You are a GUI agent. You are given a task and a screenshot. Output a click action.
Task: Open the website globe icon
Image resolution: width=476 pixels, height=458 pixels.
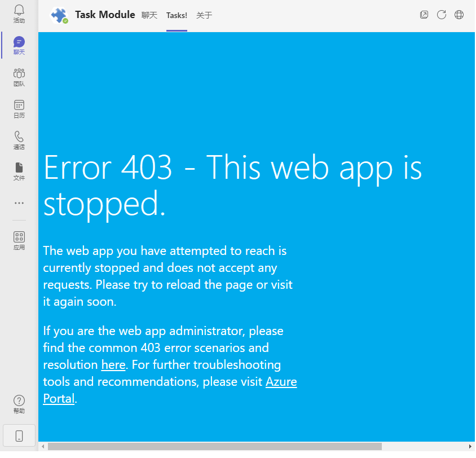(x=459, y=15)
